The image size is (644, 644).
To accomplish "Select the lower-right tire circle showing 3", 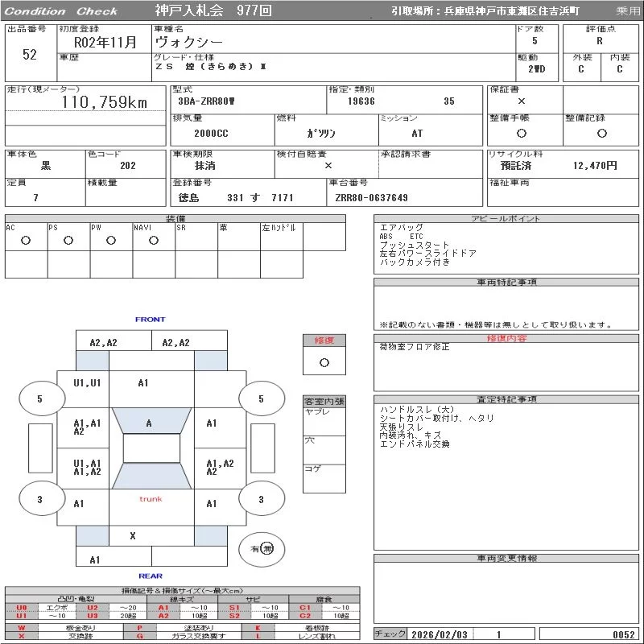I will [261, 500].
